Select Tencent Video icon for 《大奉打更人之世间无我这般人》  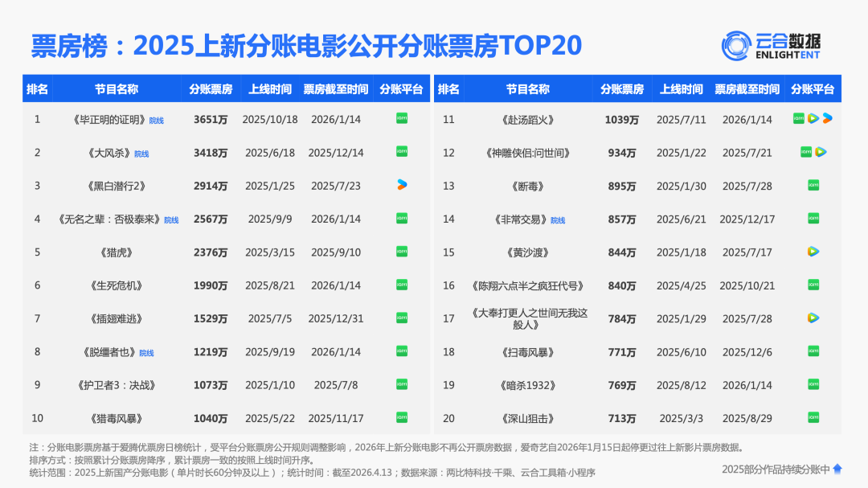pos(813,318)
